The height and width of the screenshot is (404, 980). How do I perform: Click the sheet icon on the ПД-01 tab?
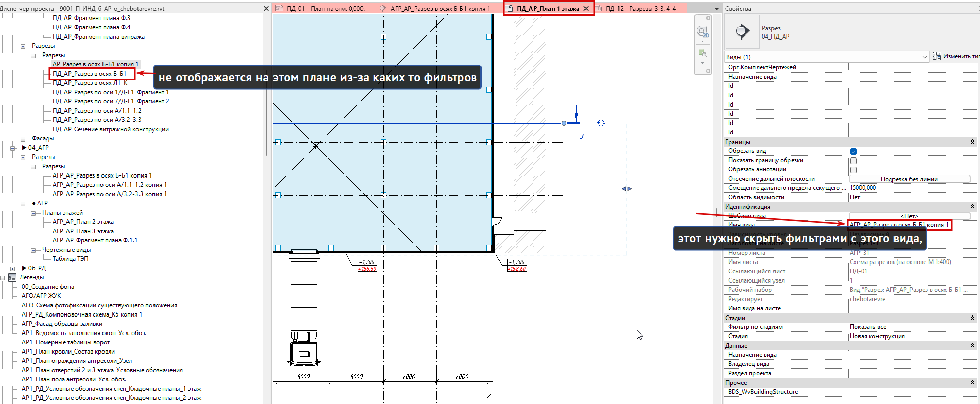pos(279,9)
